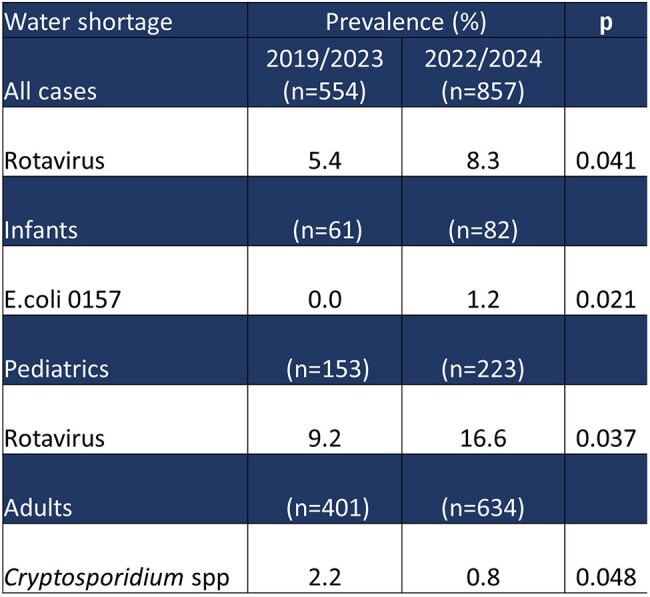Click the 16.6 rotavirus prevalence cell

click(x=483, y=420)
